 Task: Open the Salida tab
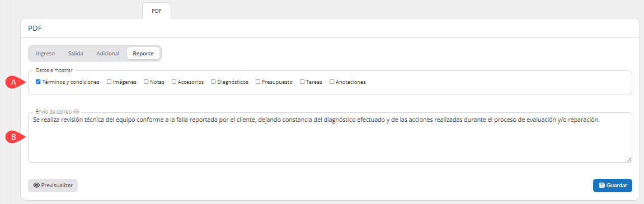pyautogui.click(x=76, y=53)
